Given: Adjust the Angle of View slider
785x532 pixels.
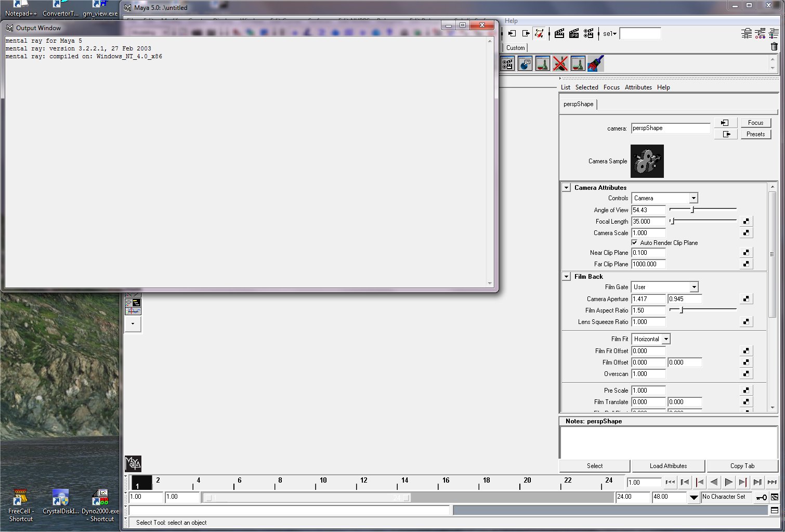Looking at the screenshot, I should coord(703,210).
